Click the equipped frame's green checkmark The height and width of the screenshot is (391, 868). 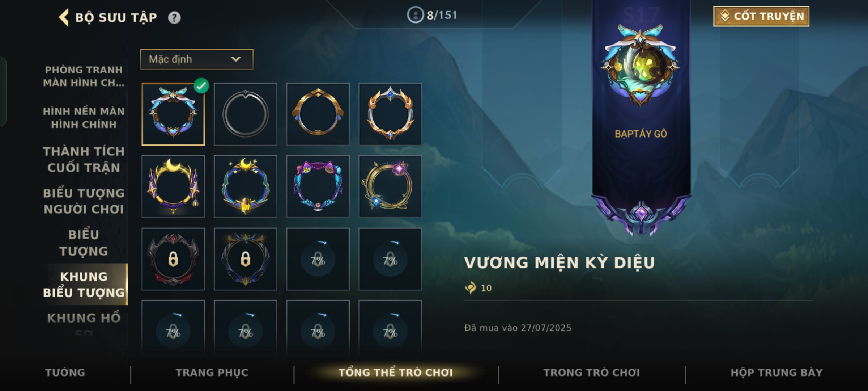pos(201,86)
